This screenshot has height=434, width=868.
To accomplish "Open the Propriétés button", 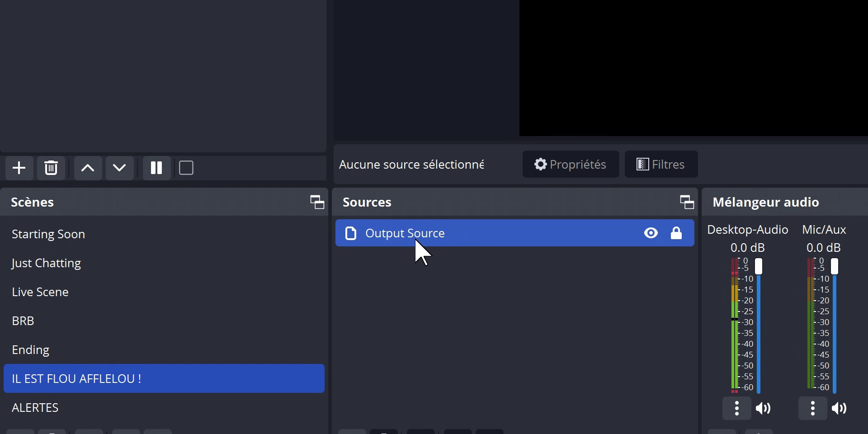I will coord(571,164).
